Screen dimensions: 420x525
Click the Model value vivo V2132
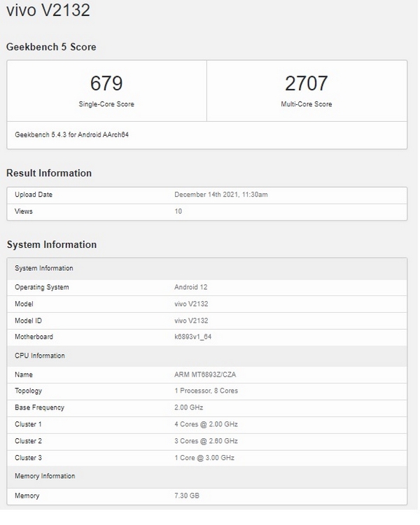tap(191, 304)
